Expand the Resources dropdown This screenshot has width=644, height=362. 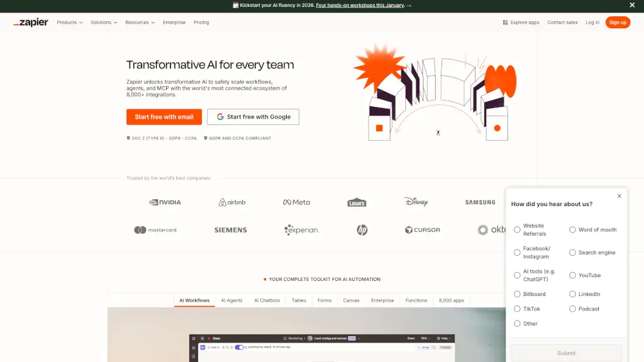click(139, 22)
